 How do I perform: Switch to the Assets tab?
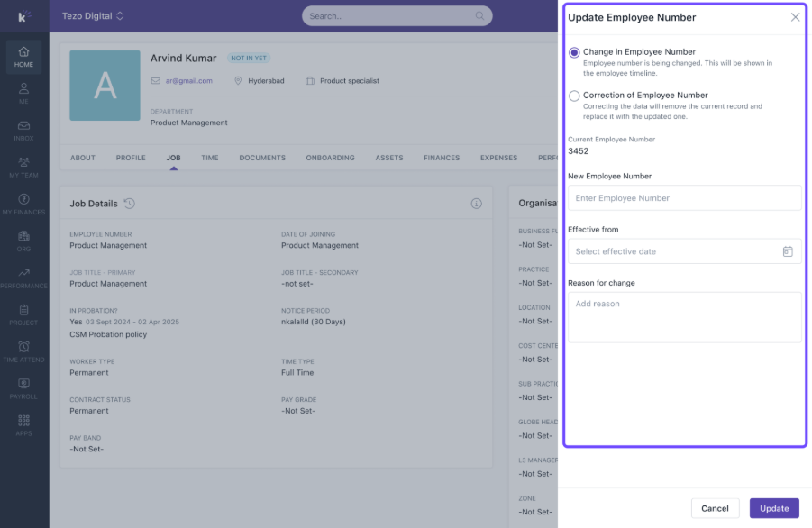389,158
